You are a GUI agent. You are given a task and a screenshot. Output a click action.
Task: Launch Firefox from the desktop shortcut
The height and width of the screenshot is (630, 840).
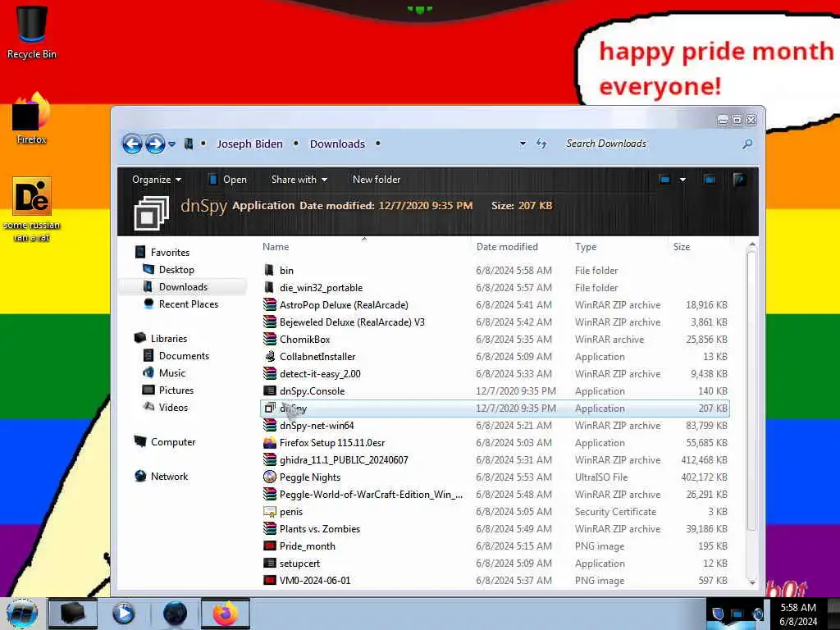pyautogui.click(x=32, y=118)
